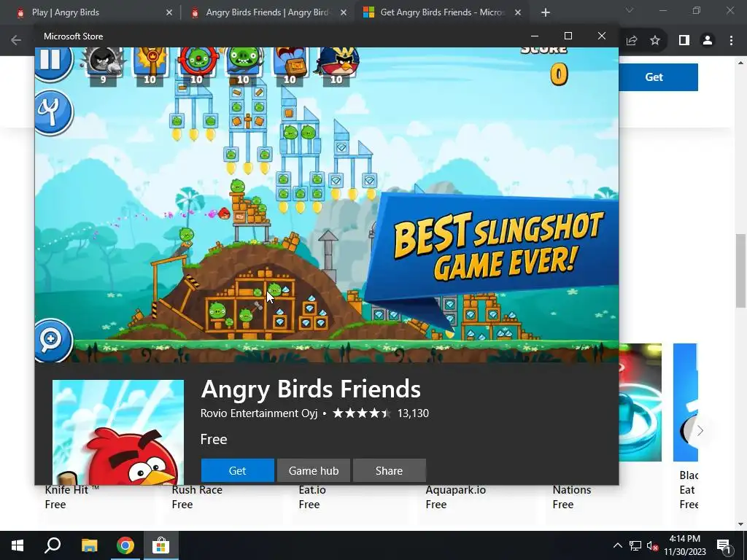Open Windows search from the taskbar
747x560 pixels.
53,545
